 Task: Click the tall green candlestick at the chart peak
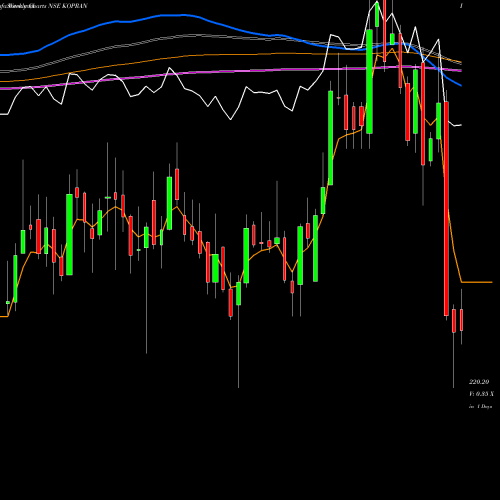point(369,82)
